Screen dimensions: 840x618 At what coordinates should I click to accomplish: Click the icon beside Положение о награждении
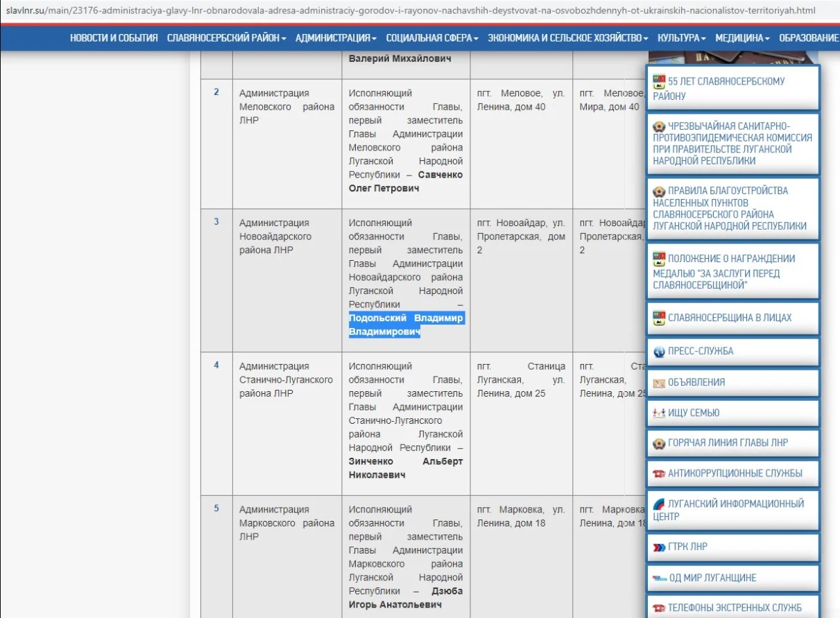(659, 259)
